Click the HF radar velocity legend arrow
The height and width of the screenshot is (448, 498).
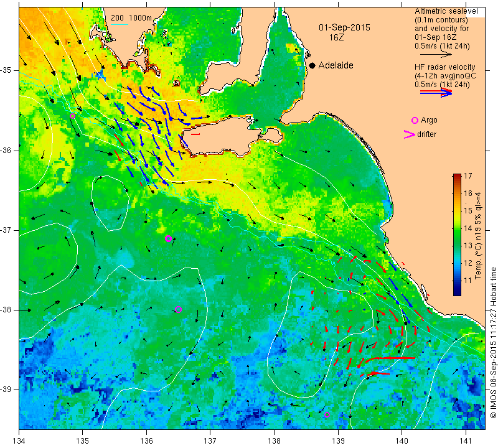pos(436,92)
